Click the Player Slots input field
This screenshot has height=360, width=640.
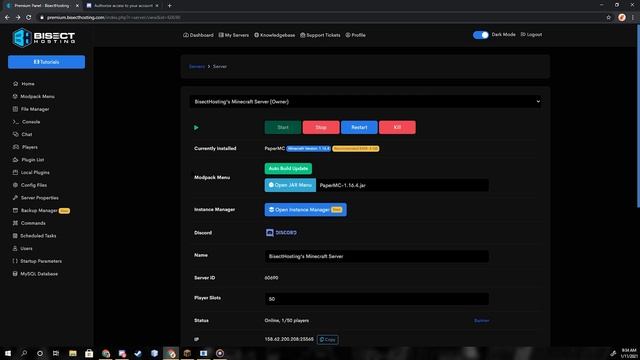376,299
